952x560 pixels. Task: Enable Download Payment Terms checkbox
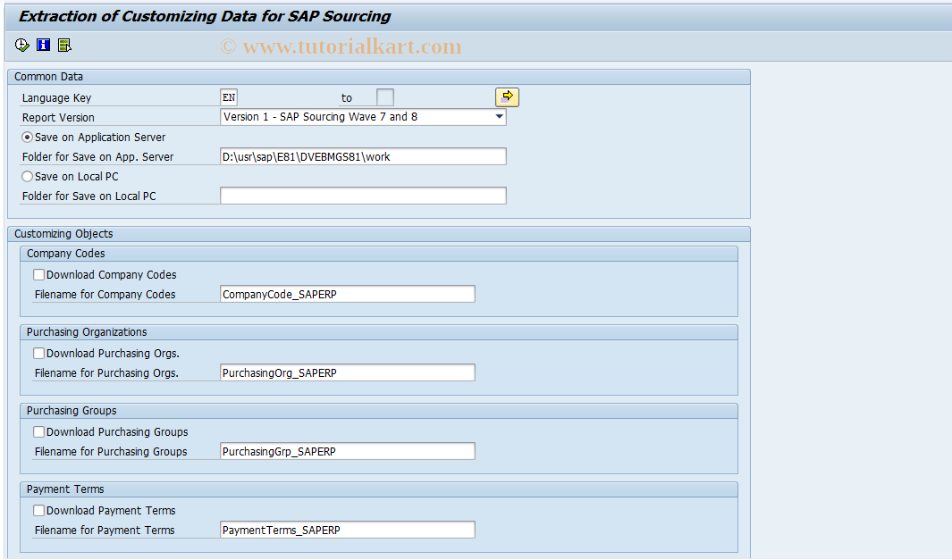pos(38,510)
